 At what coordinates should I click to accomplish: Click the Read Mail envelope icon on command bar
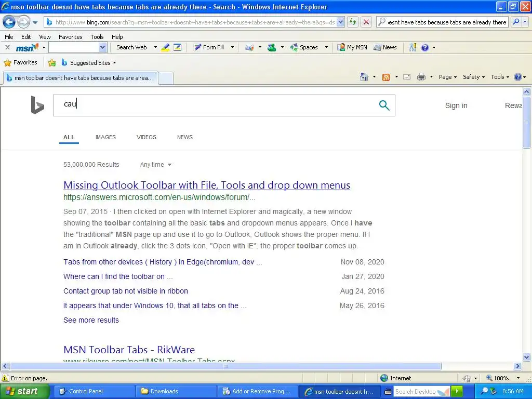[407, 77]
